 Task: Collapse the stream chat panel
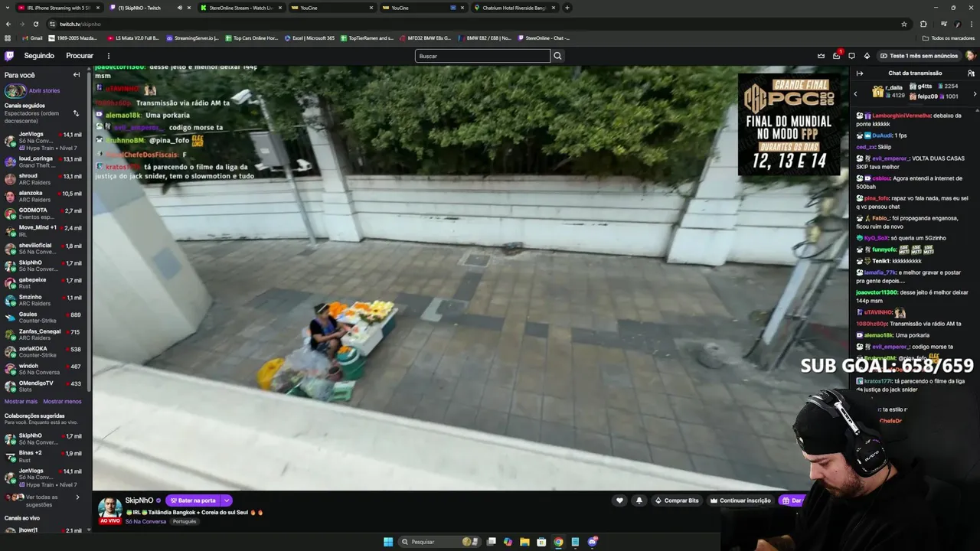[x=860, y=73]
